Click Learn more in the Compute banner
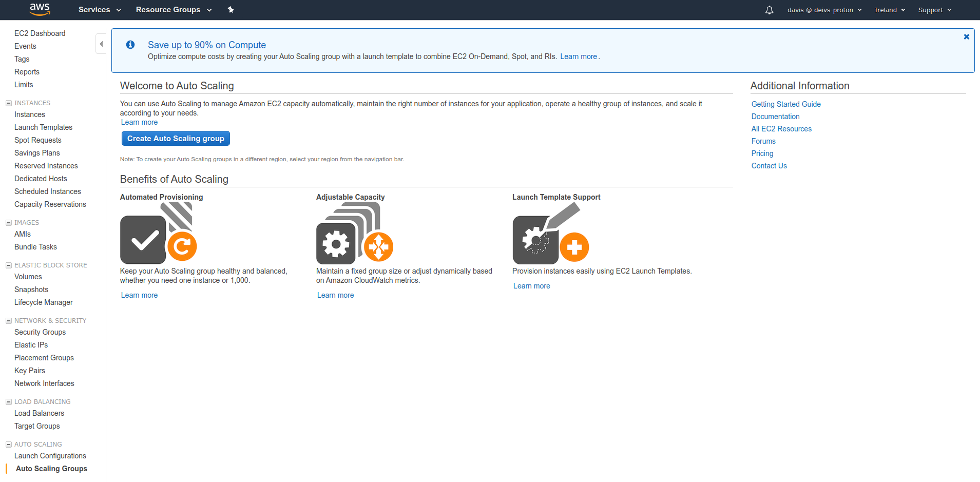This screenshot has width=980, height=482. tap(579, 56)
